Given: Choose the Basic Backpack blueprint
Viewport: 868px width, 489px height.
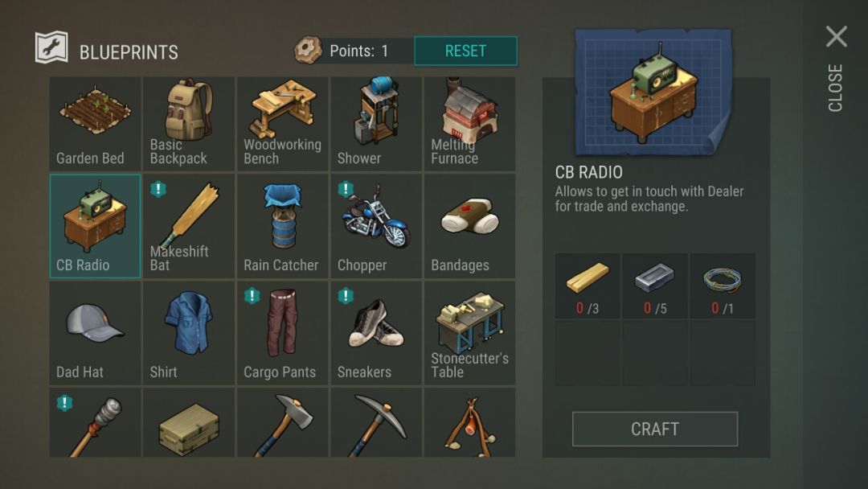Looking at the screenshot, I should [189, 124].
